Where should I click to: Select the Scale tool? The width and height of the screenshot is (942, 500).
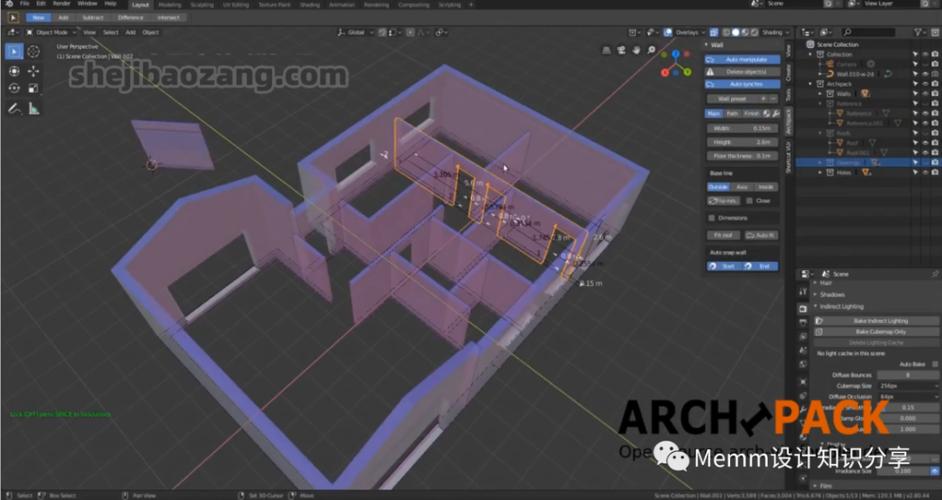34,88
